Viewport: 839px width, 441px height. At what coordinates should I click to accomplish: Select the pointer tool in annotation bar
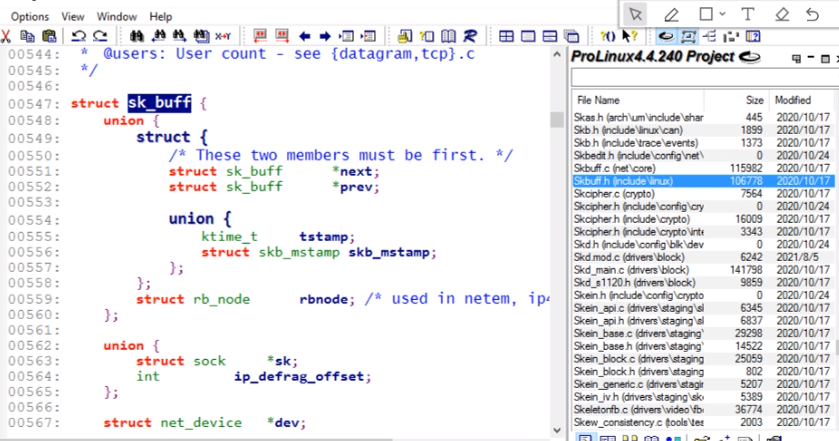coord(635,14)
